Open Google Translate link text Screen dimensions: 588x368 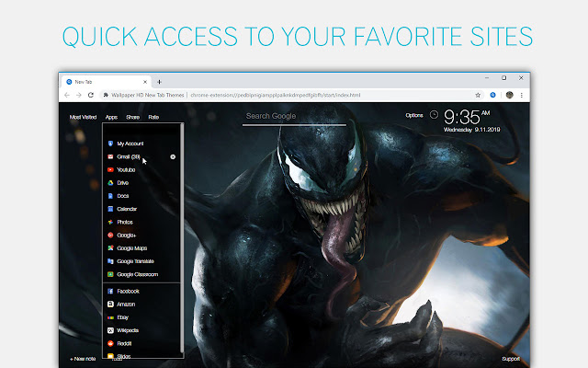pos(135,261)
